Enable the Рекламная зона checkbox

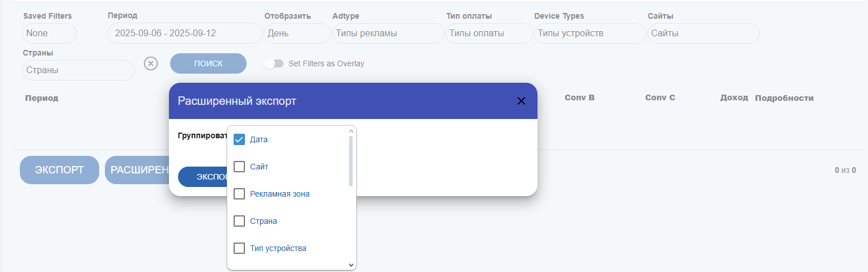point(239,194)
